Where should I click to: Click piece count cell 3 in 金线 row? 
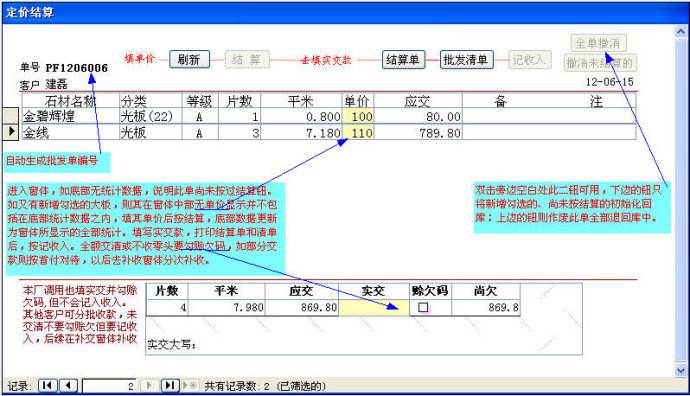click(239, 133)
